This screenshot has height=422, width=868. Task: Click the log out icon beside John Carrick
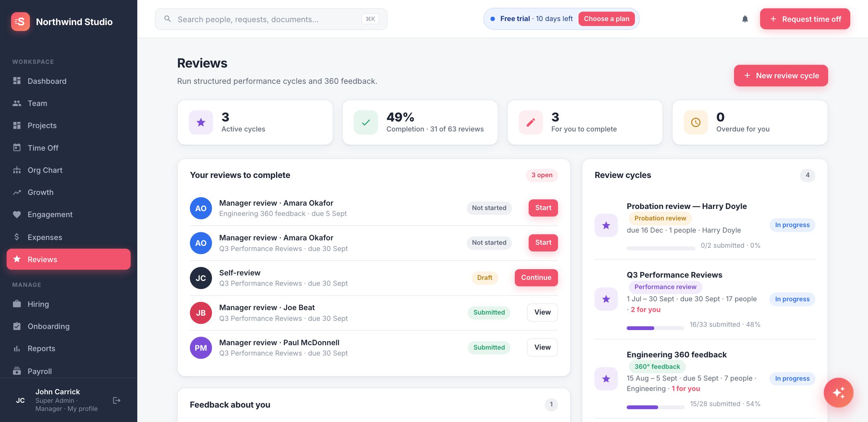click(x=117, y=400)
